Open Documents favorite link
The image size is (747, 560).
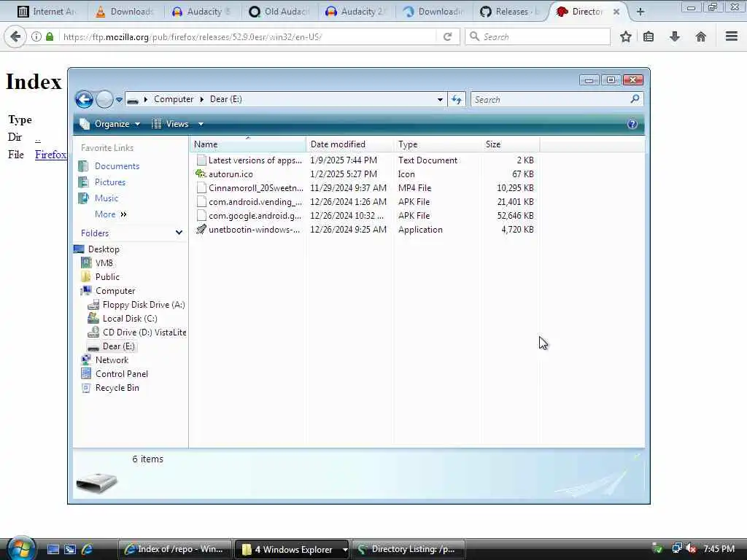(x=117, y=166)
